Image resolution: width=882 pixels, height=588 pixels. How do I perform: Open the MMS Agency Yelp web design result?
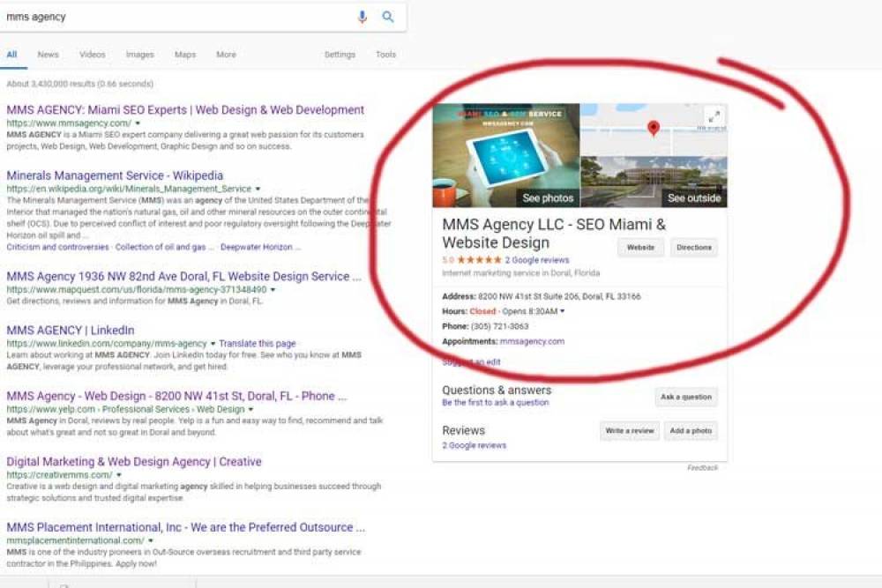[176, 396]
